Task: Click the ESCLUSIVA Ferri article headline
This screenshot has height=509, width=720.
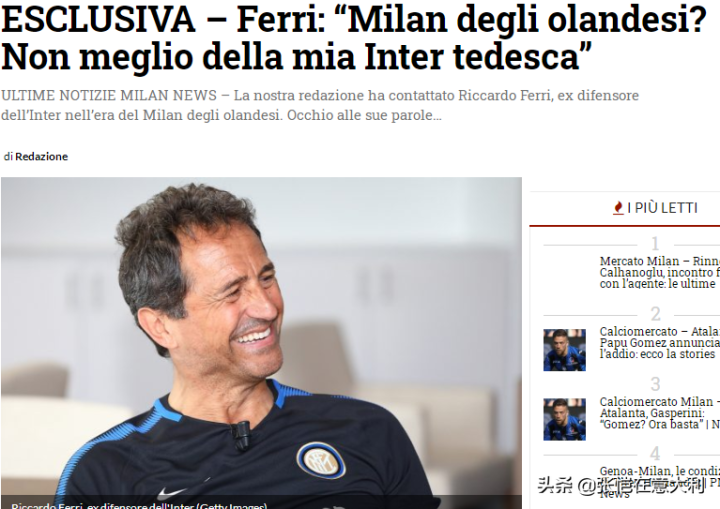Action: 354,38
